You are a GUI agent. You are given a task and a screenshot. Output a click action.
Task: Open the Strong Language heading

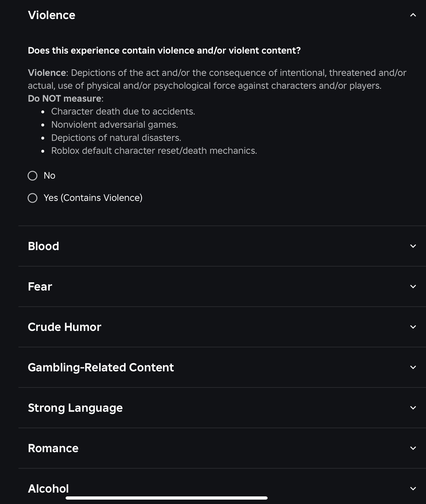point(75,408)
